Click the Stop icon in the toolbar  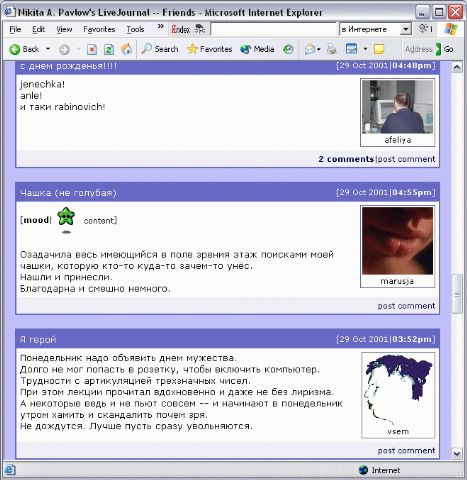pyautogui.click(x=92, y=49)
